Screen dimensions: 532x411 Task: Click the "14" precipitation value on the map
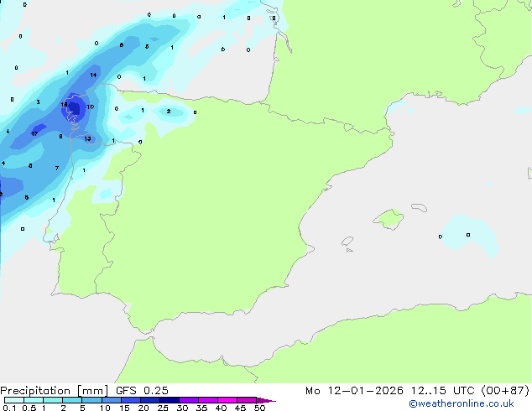93,75
